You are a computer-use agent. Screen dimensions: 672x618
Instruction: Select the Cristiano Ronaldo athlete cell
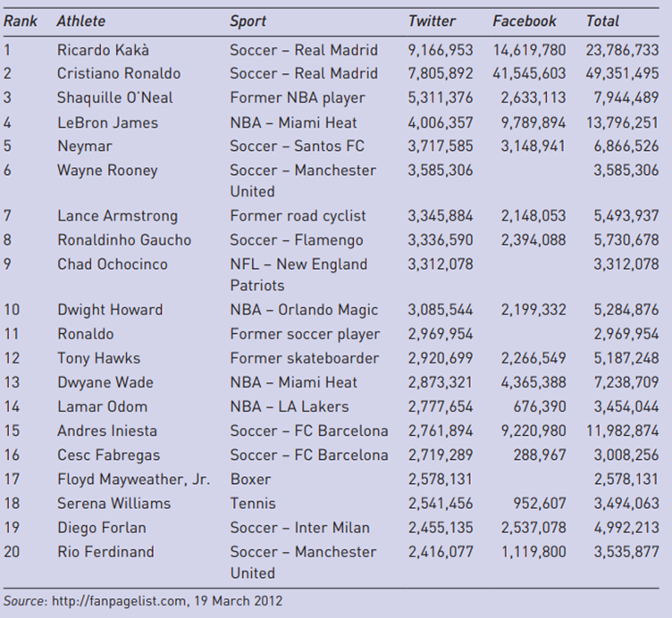pyautogui.click(x=118, y=73)
